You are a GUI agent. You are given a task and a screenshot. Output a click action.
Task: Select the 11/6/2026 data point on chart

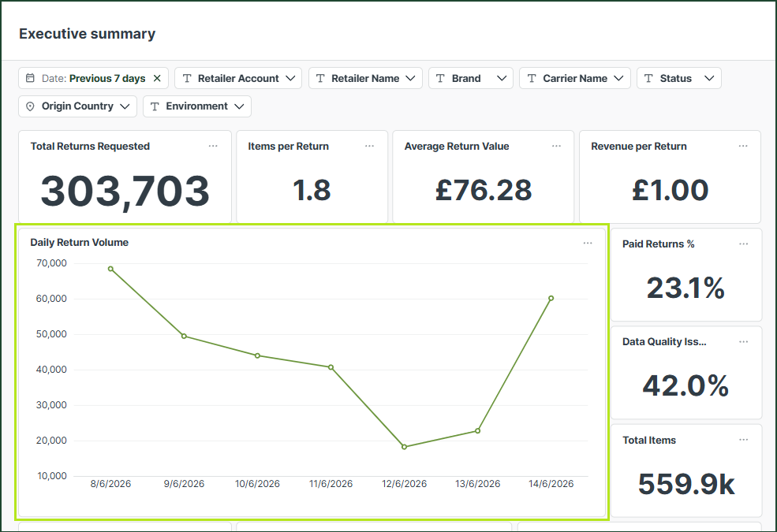pos(331,367)
